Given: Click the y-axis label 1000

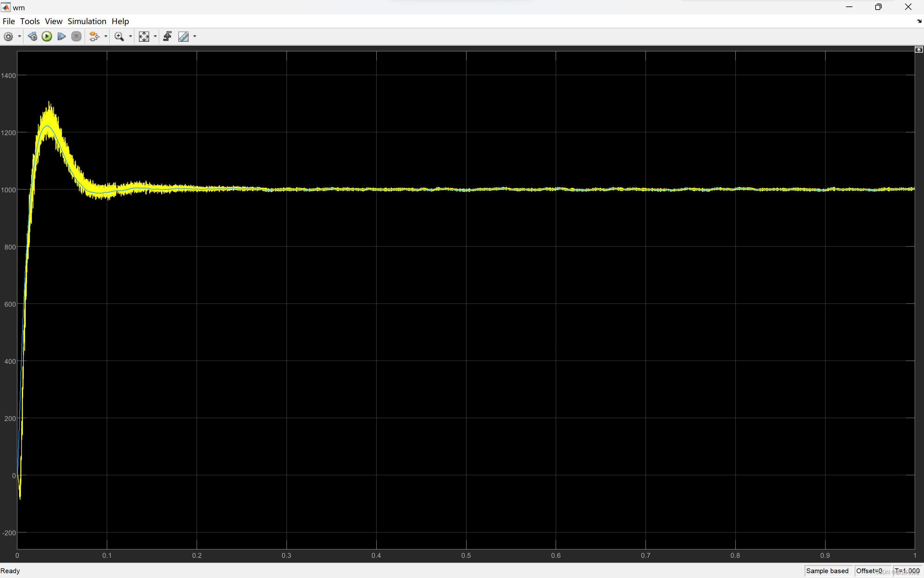Looking at the screenshot, I should [8, 190].
